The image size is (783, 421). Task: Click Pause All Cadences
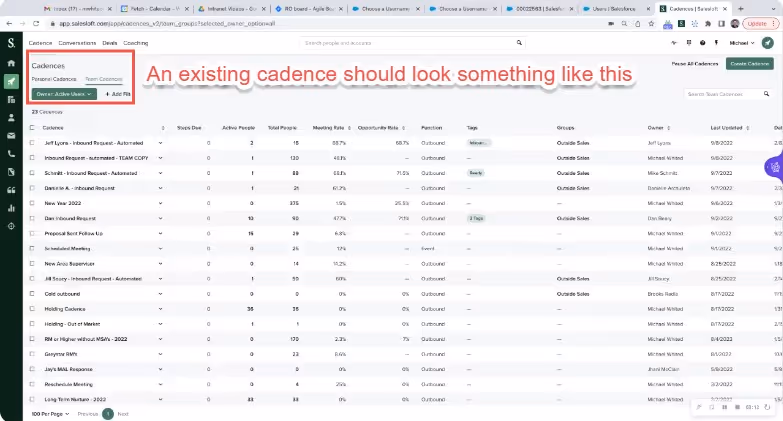tap(695, 64)
